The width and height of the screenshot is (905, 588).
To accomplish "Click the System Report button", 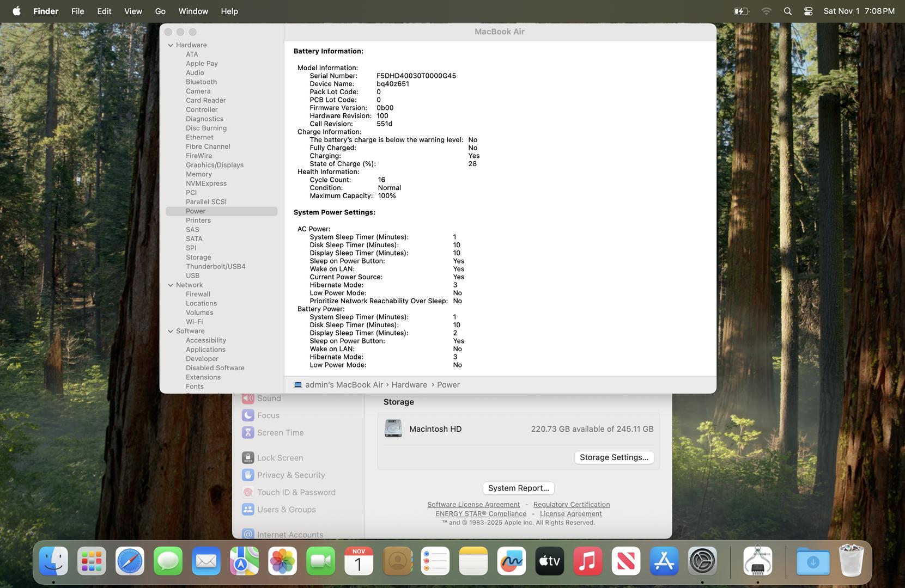I will [x=518, y=488].
